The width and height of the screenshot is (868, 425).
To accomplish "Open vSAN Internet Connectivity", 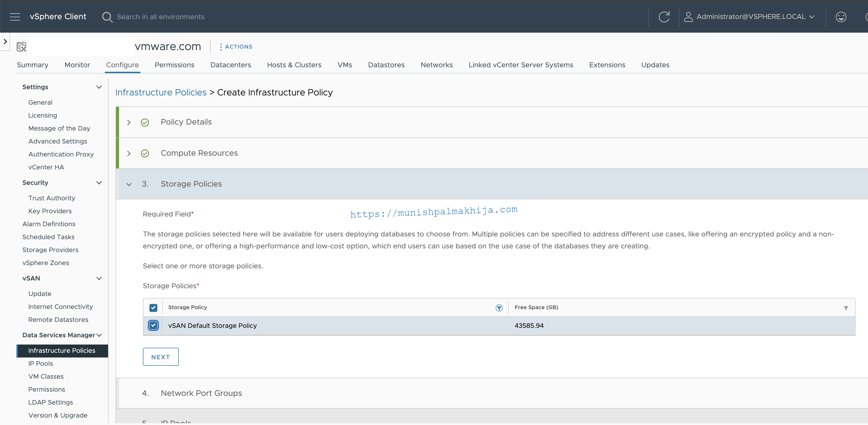I will pos(60,307).
